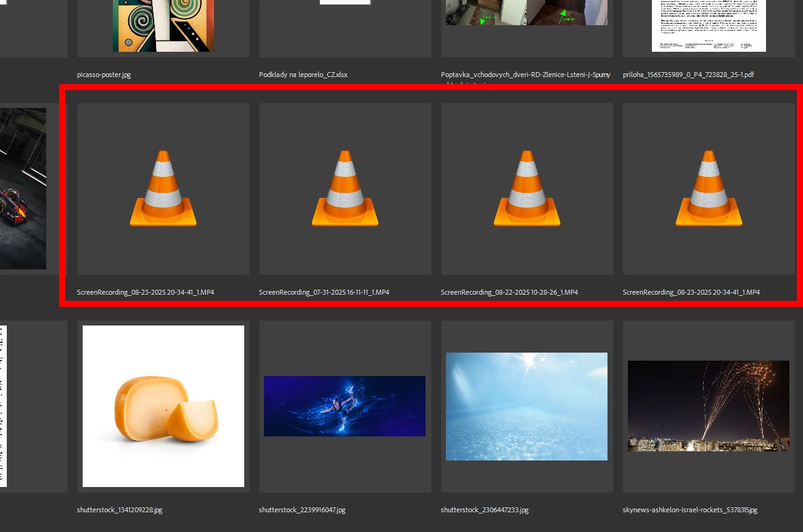Screen dimensions: 803x532
Task: Select the VLC cone icon of ScreenRecording_08-22-2025 10-28-26_1.MP4
Action: pos(527,189)
